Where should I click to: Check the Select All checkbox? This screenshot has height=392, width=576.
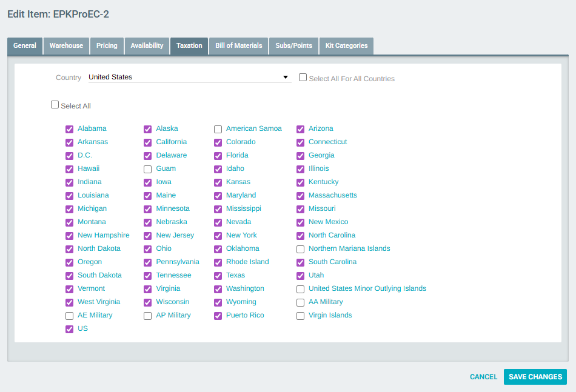point(55,104)
